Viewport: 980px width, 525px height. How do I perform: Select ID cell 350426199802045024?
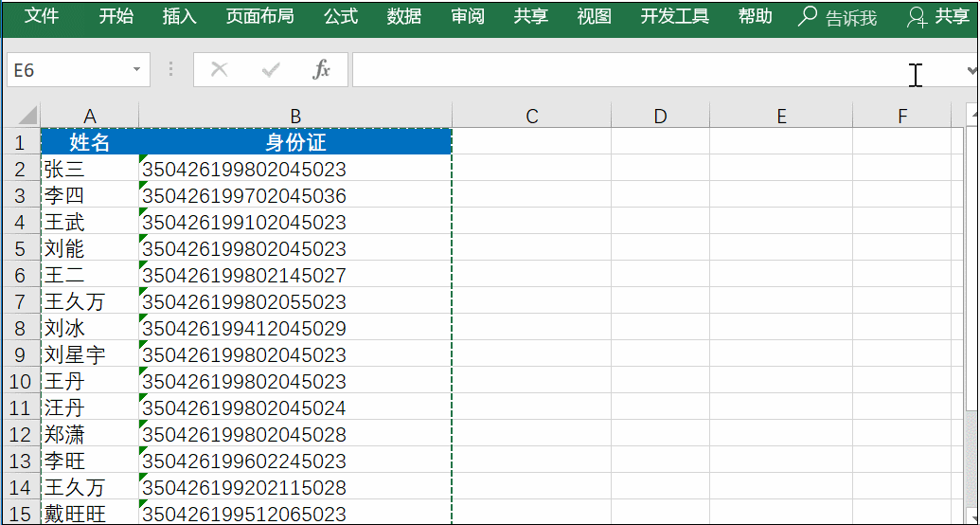click(x=295, y=407)
